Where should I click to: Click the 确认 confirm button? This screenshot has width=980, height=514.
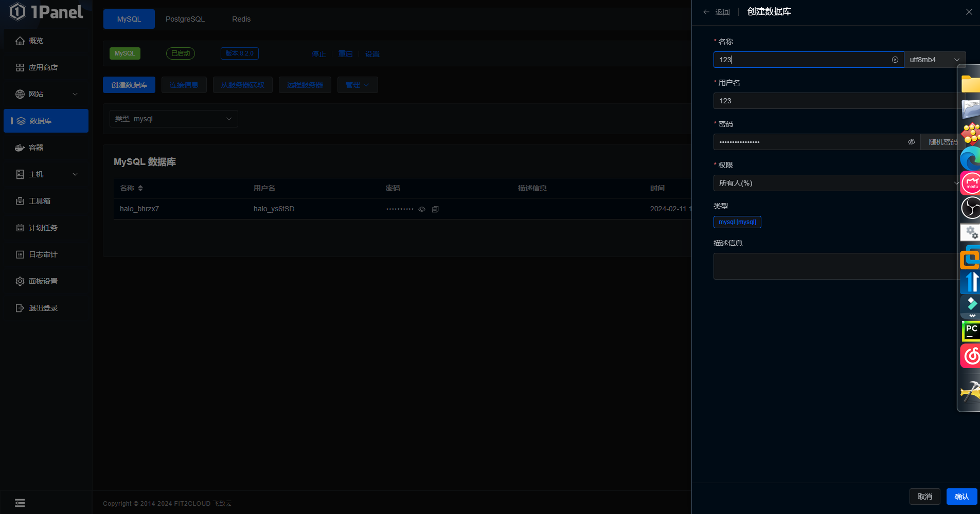[961, 497]
